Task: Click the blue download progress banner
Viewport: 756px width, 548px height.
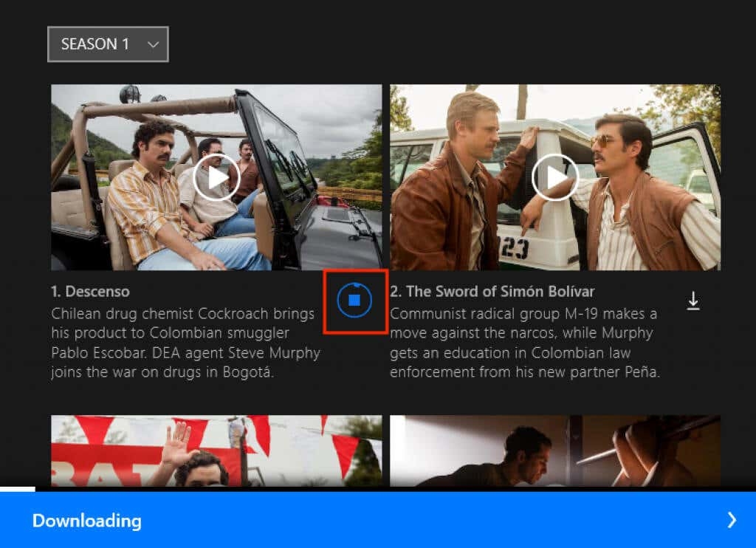Action: [378, 521]
